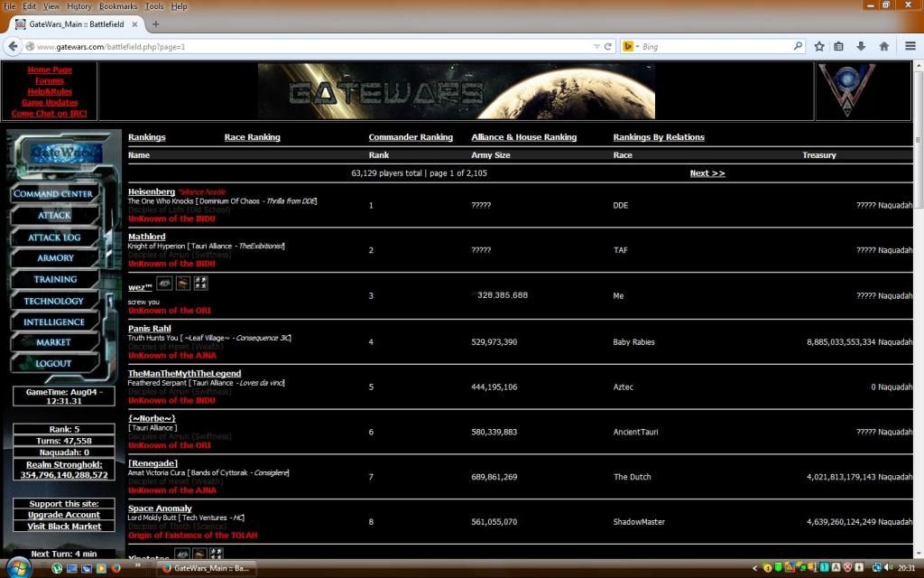924x578 pixels.
Task: Click the Attack button in sidebar
Action: [54, 216]
